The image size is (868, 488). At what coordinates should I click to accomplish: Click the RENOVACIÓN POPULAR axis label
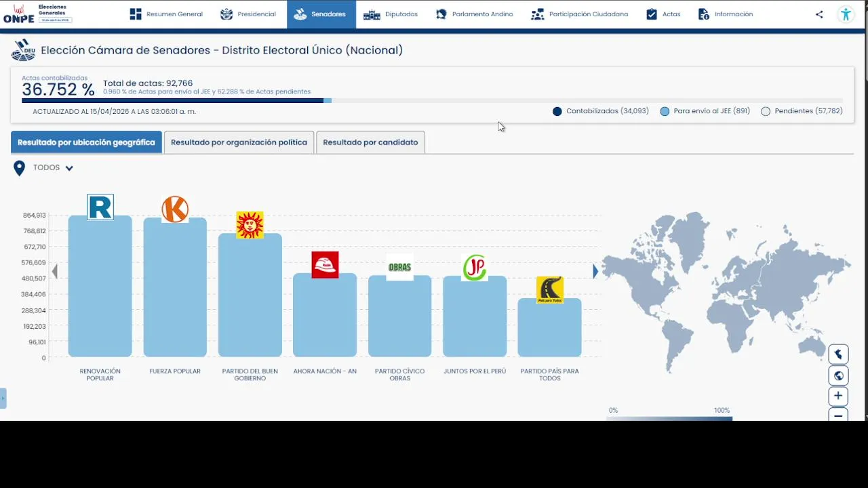coord(100,375)
